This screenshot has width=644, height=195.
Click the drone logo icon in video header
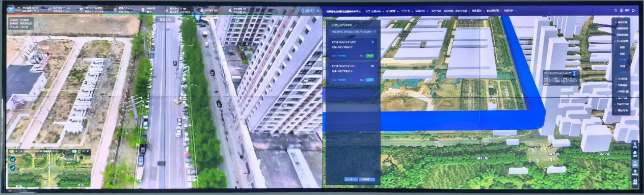pos(11,9)
